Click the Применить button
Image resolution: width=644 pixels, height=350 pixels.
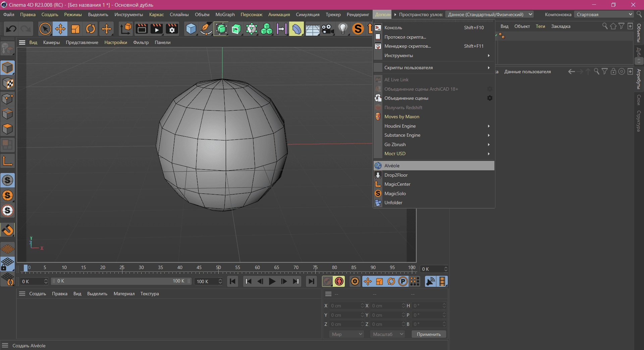(429, 334)
